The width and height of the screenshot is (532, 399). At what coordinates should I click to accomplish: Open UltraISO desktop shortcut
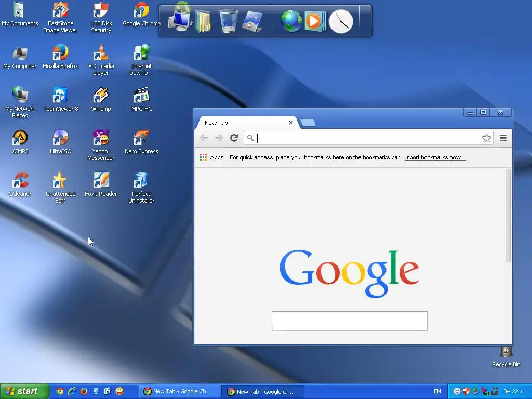[x=60, y=142]
